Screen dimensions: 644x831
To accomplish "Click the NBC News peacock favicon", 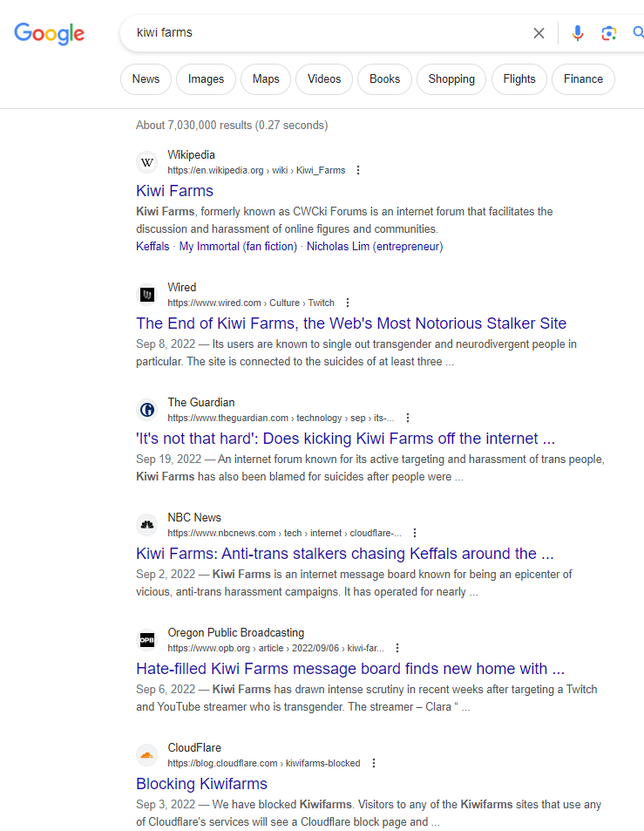I will (x=147, y=525).
